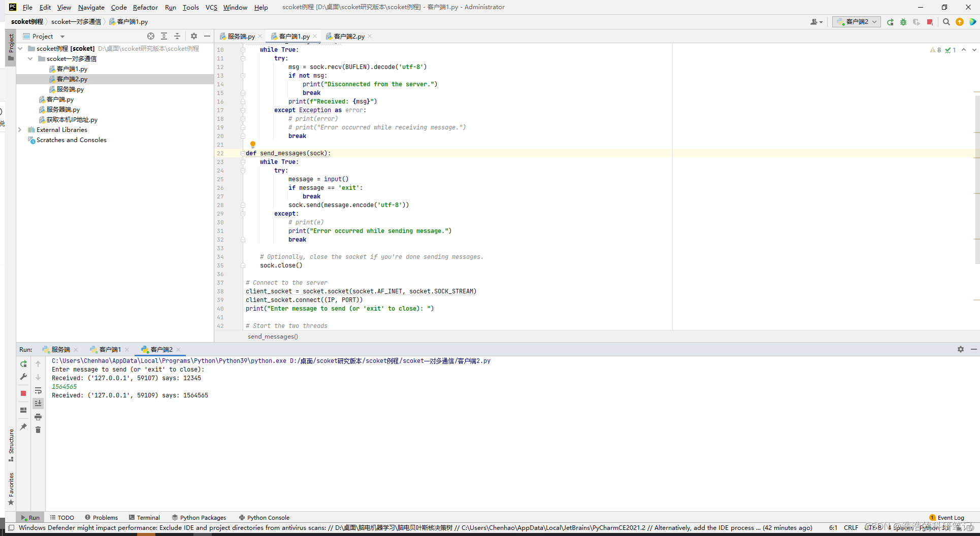Switch to 服务端 run tab
This screenshot has height=536, width=980.
60,350
